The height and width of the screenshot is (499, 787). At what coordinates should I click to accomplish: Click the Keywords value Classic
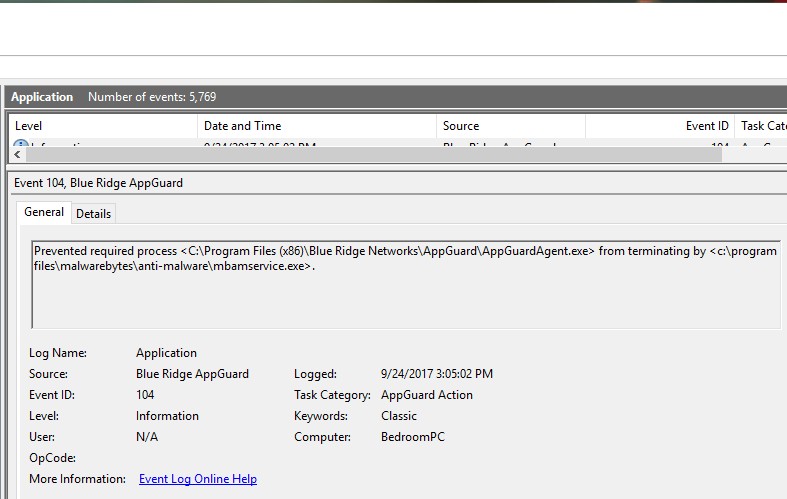pos(399,416)
